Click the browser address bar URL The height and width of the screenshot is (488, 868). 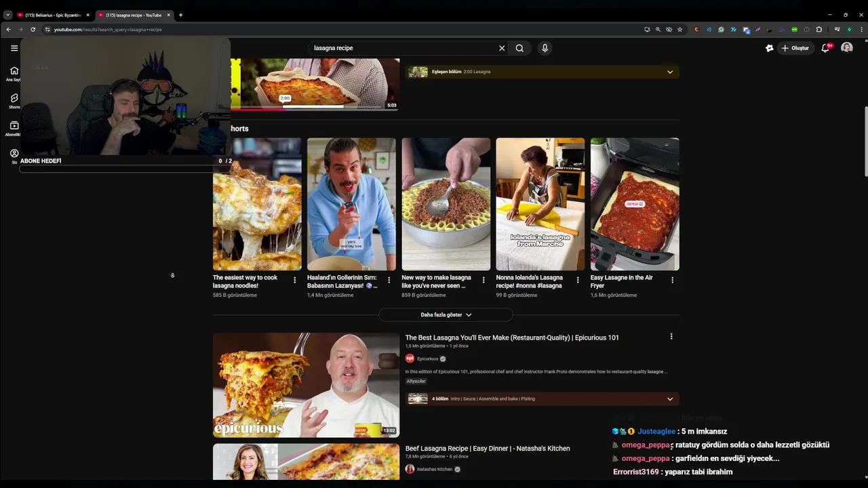(x=108, y=29)
